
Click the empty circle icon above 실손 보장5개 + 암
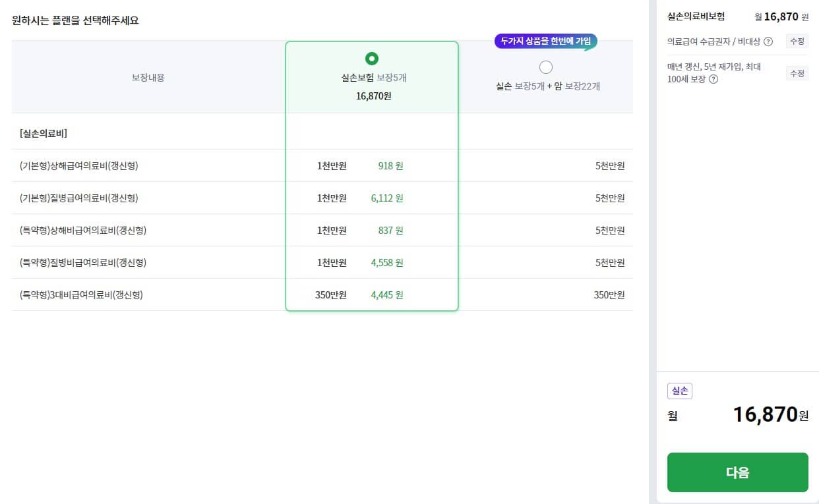(x=546, y=67)
